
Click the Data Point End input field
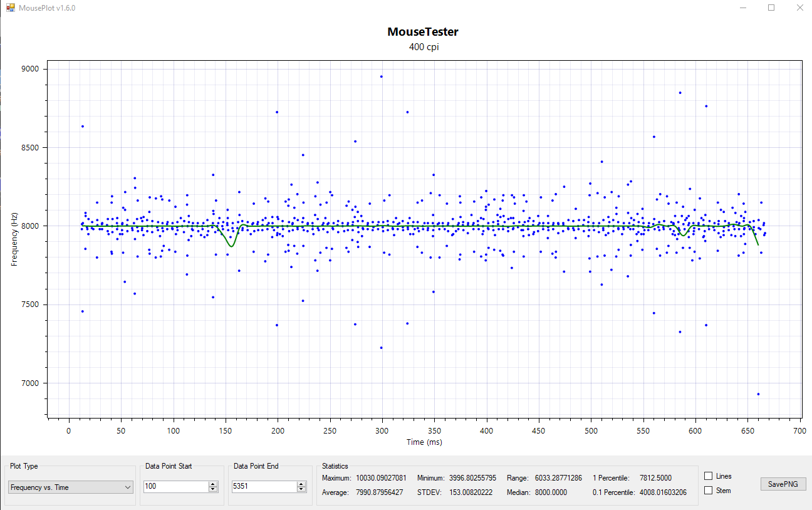click(264, 486)
